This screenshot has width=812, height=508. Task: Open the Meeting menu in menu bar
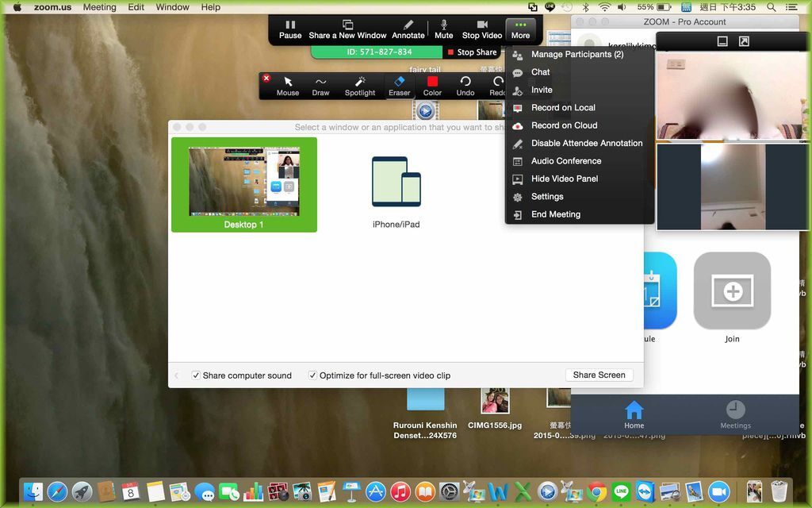99,7
